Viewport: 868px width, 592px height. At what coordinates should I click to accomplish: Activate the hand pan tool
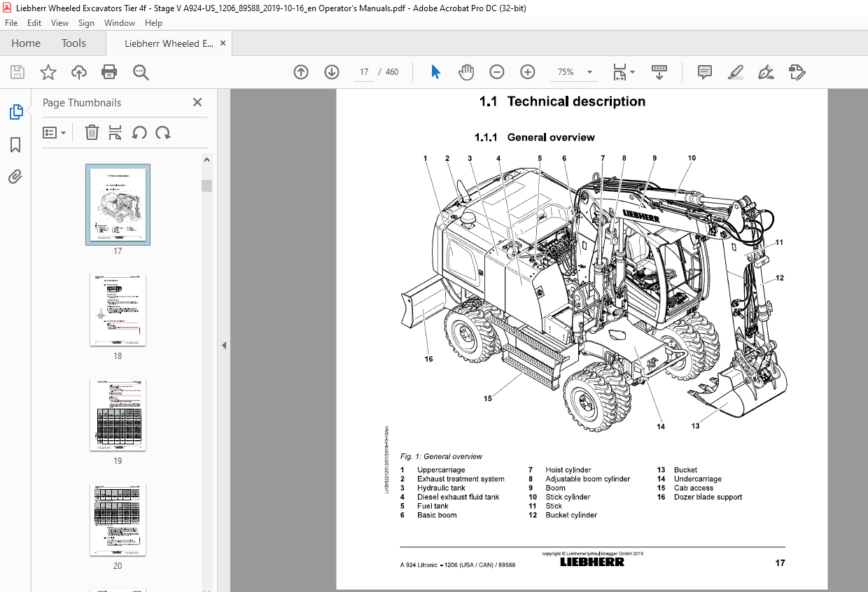pyautogui.click(x=466, y=72)
